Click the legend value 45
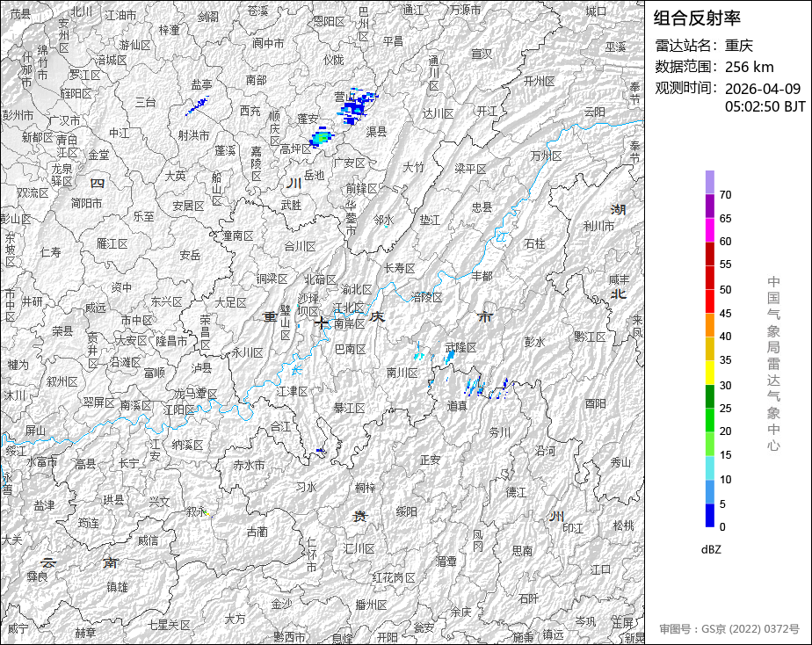Screen dimensions: 812x645 (x=726, y=313)
